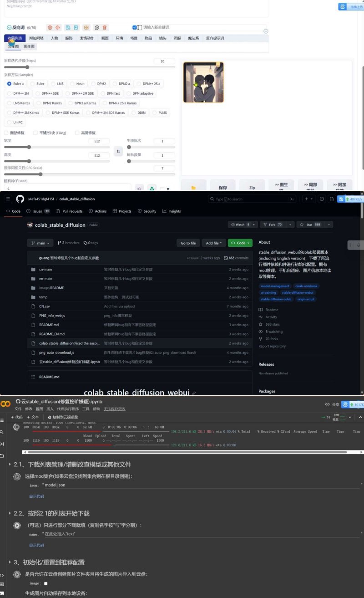Click the generated image thumbnail

(x=203, y=82)
